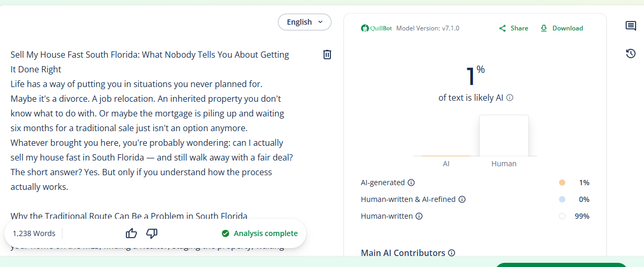Click the Analysis complete status

260,233
